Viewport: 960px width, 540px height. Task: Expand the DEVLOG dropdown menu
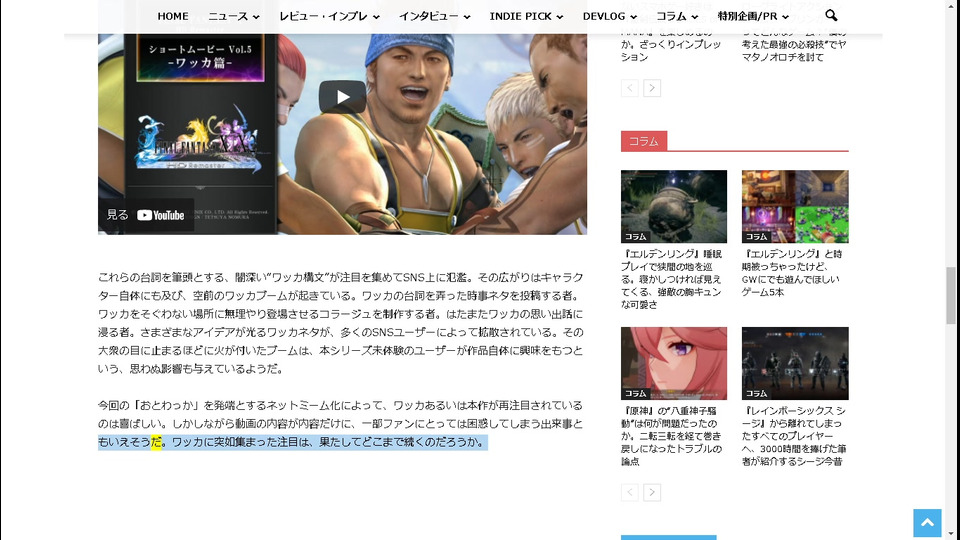[609, 17]
